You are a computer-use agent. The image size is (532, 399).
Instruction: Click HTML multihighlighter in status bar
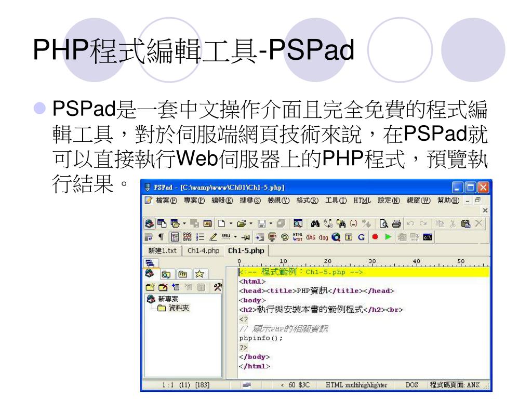point(356,385)
